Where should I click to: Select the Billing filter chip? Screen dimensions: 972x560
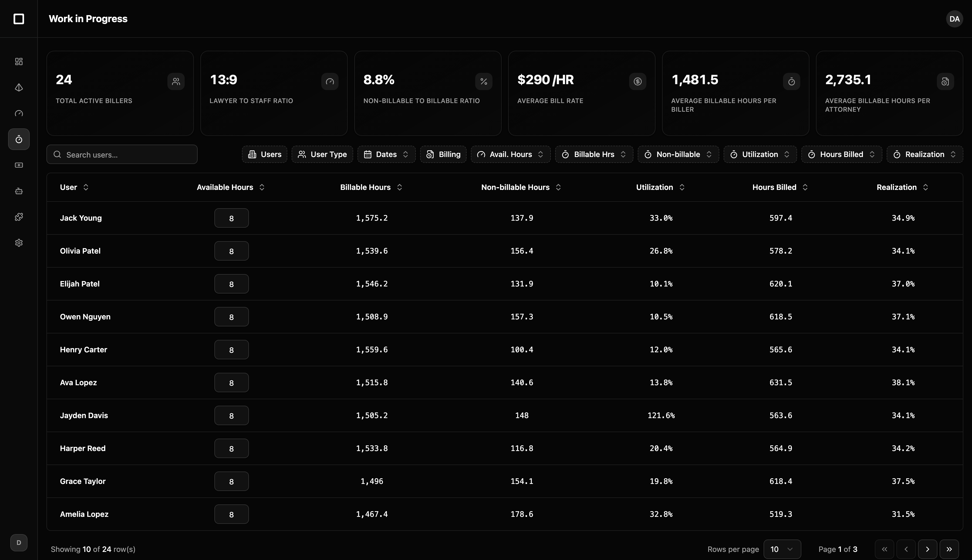click(x=443, y=154)
